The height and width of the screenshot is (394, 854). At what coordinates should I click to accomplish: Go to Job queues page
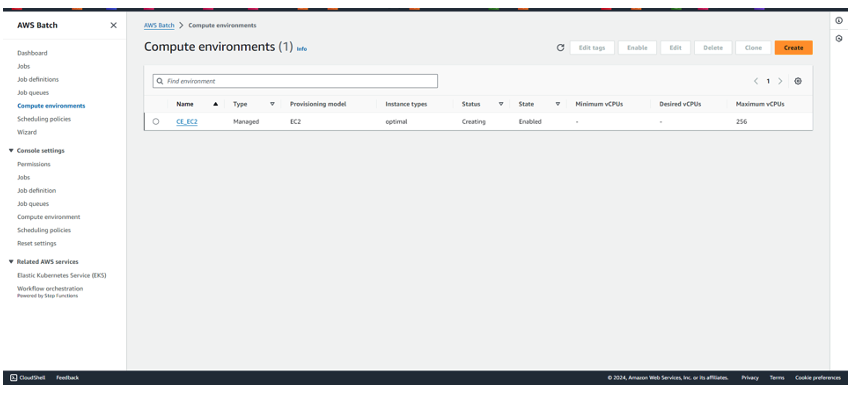coord(33,93)
